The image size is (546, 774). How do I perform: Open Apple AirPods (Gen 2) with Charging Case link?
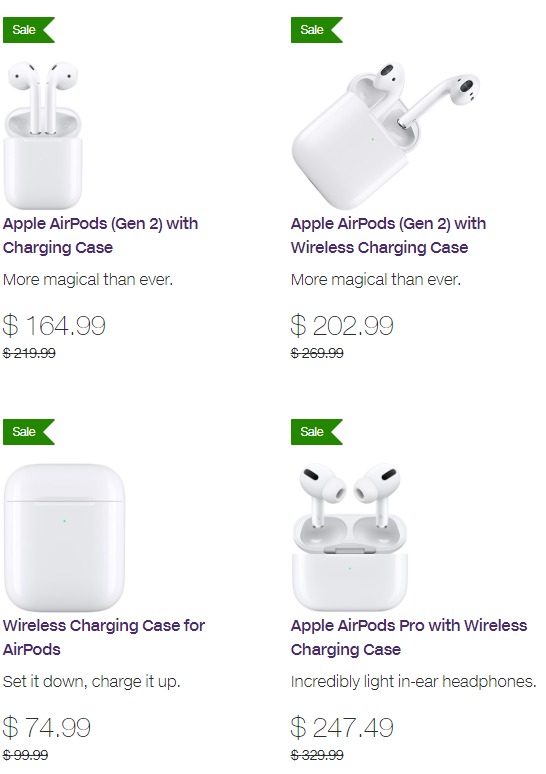tap(101, 235)
